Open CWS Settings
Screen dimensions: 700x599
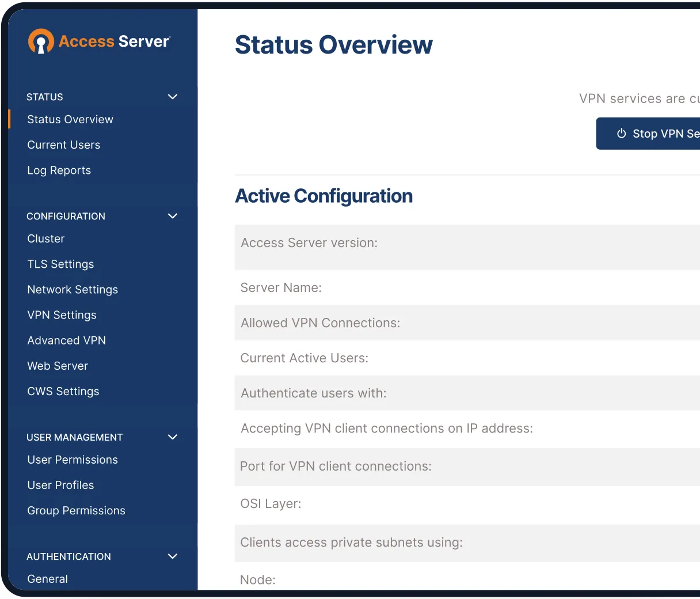63,391
